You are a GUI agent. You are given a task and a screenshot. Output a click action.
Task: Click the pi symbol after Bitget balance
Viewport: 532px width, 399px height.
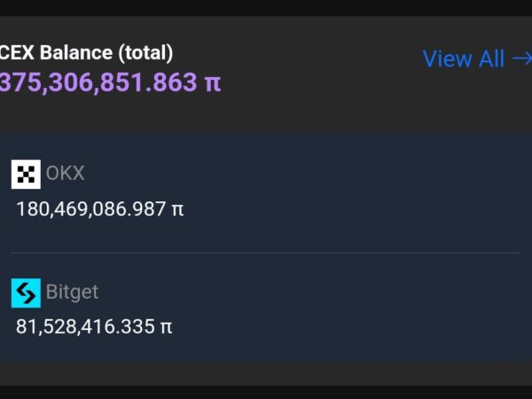167,328
